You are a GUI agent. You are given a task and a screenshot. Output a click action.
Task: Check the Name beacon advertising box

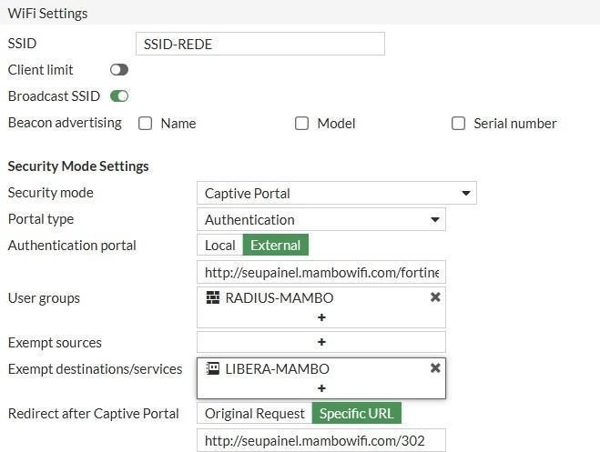[145, 124]
